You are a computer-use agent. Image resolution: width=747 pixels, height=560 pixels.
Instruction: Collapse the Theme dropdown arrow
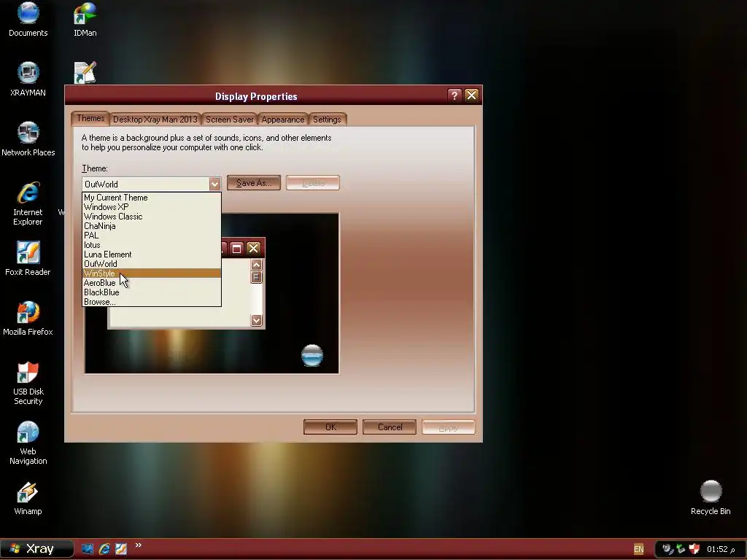pos(214,184)
